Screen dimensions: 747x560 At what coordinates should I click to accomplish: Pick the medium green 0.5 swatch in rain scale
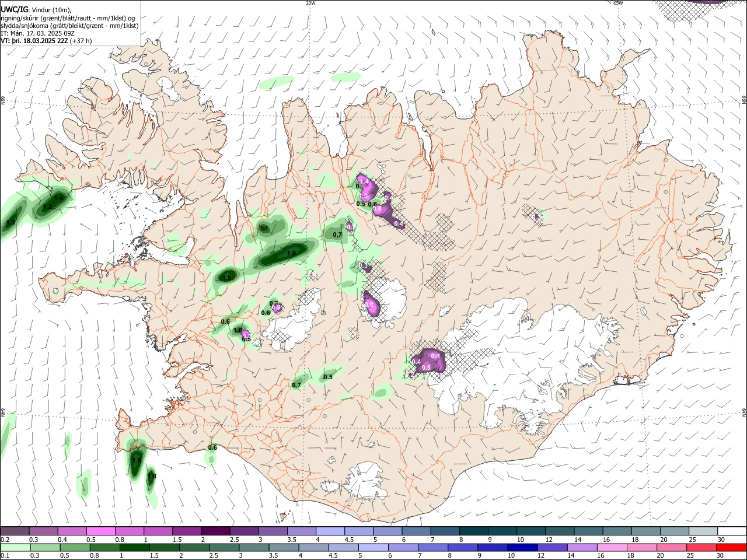tap(75, 547)
